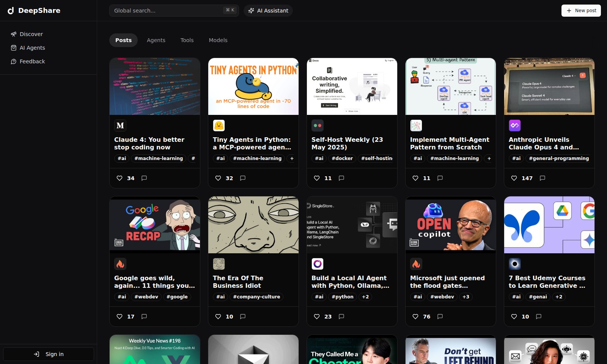Image resolution: width=607 pixels, height=364 pixels.
Task: Click the source icon on Anthropic Unveils post
Action: tap(515, 126)
